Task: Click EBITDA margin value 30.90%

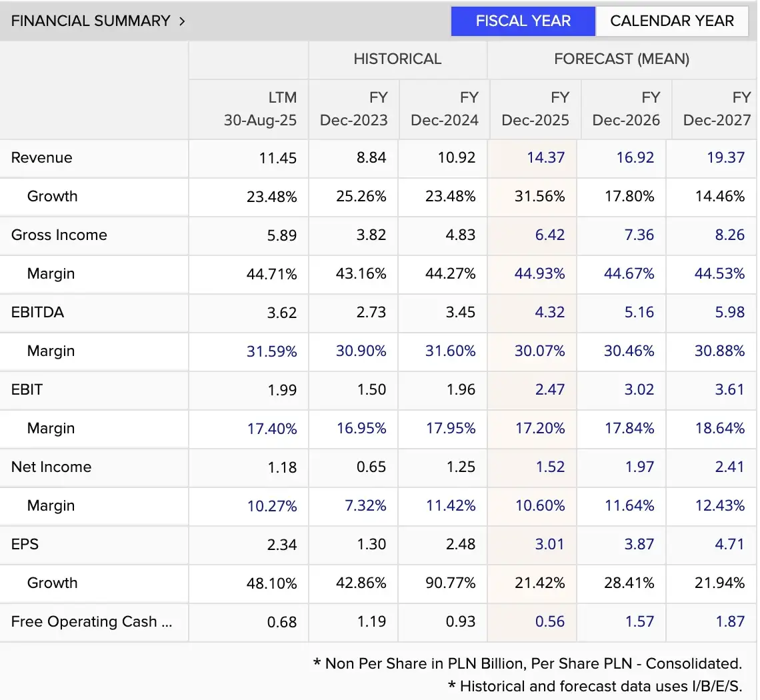Action: point(361,351)
